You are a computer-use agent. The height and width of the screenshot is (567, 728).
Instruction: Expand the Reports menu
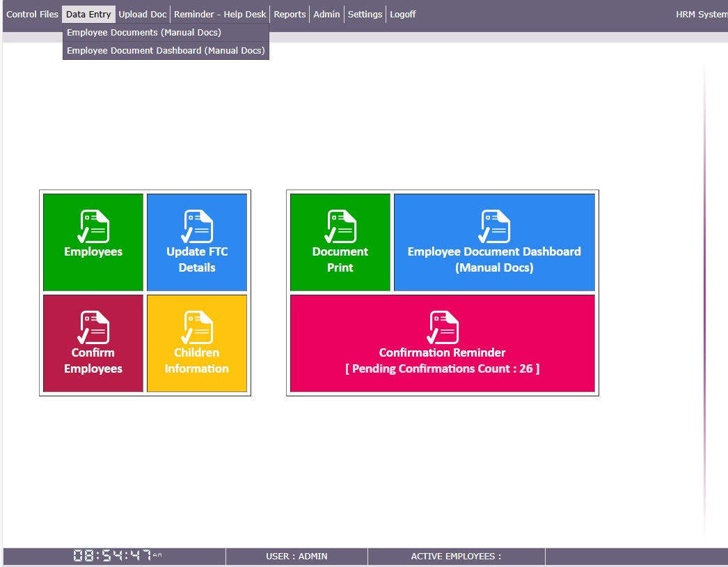290,15
